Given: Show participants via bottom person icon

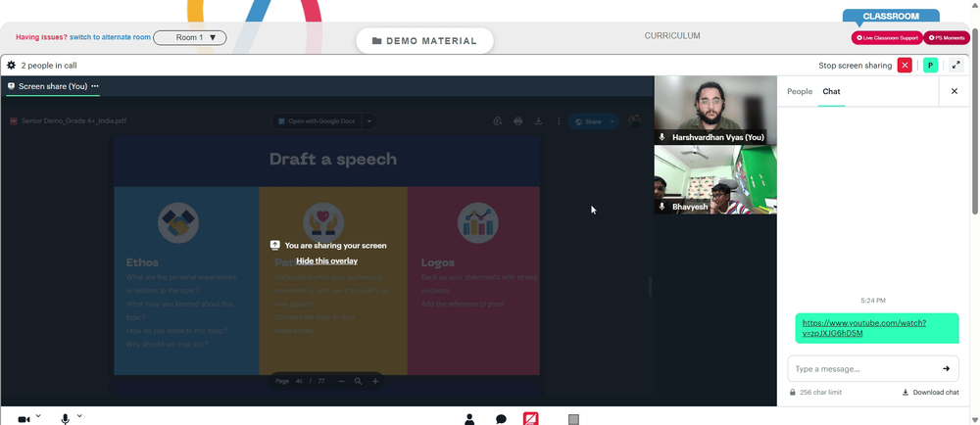Looking at the screenshot, I should pyautogui.click(x=469, y=419).
